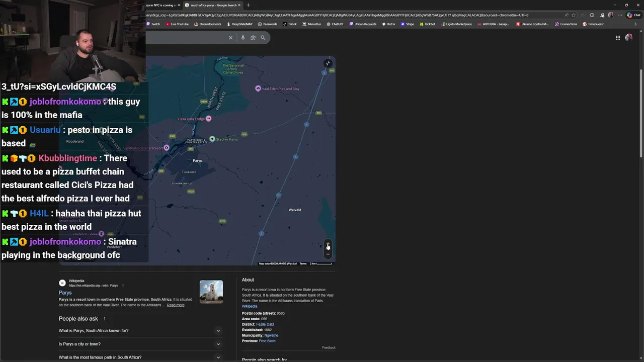Click Feedback under the About panel
The image size is (644, 362).
coord(329,347)
